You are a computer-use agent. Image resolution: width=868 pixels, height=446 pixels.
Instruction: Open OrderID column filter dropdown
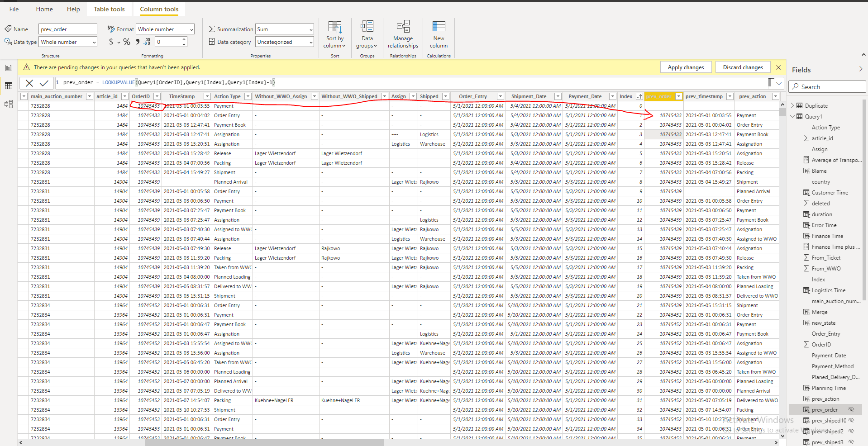(x=157, y=96)
